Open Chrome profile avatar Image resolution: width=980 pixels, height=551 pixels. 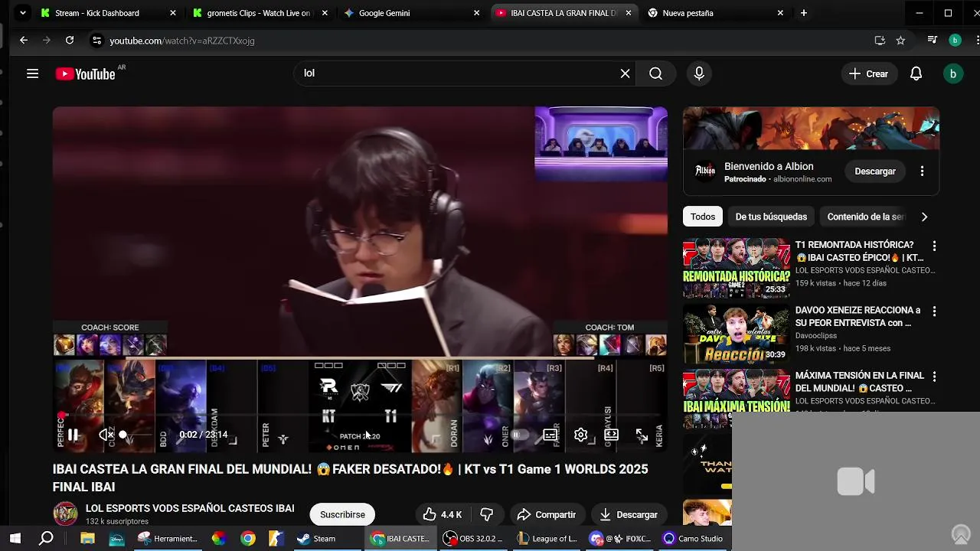pos(954,41)
